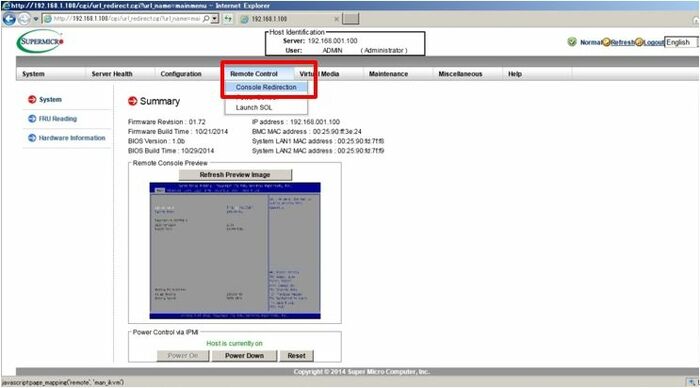
Task: Open the Server Health menu
Action: click(x=112, y=74)
